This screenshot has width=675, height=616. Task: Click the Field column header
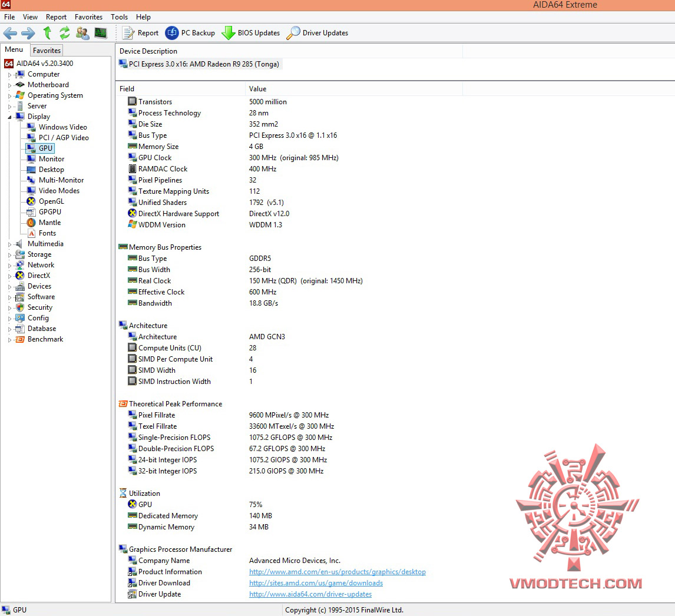tap(181, 89)
